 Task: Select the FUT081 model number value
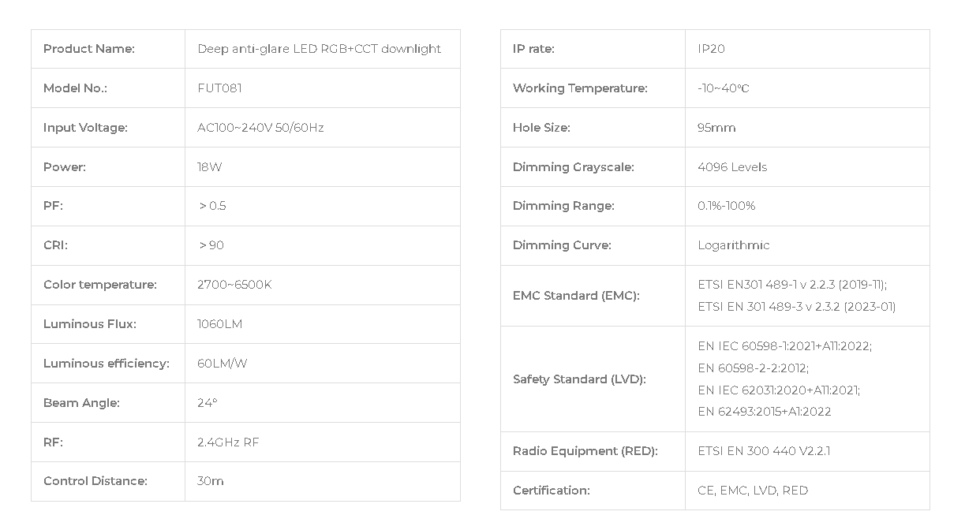tap(219, 88)
